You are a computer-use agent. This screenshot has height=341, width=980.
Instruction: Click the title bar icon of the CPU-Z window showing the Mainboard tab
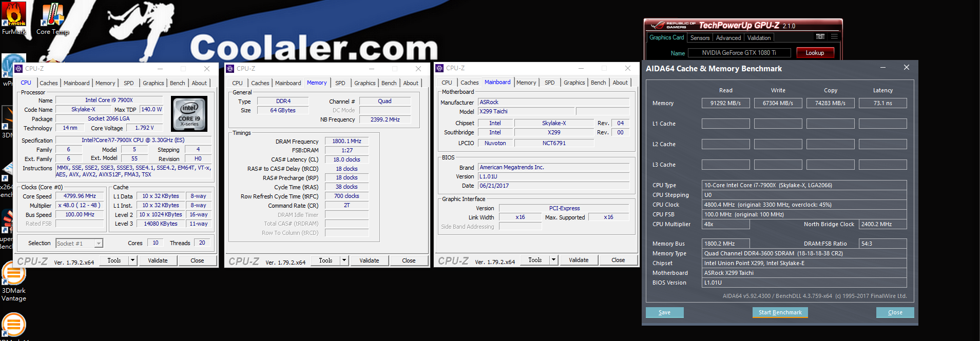tap(440, 68)
